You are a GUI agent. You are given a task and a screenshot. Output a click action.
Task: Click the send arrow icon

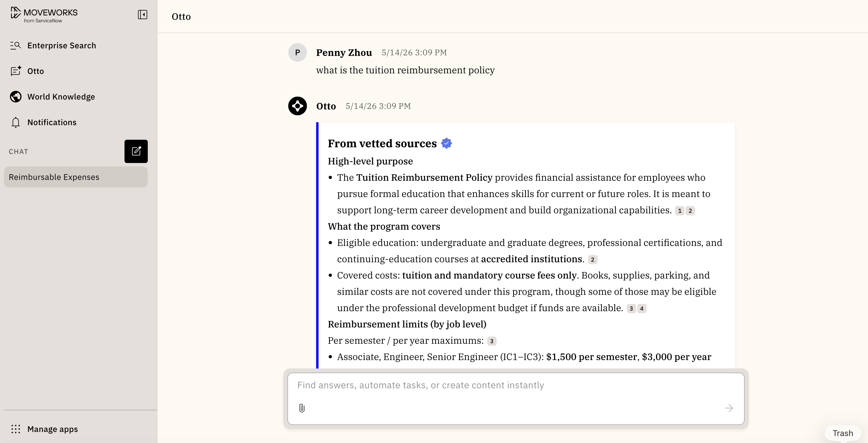click(x=728, y=408)
